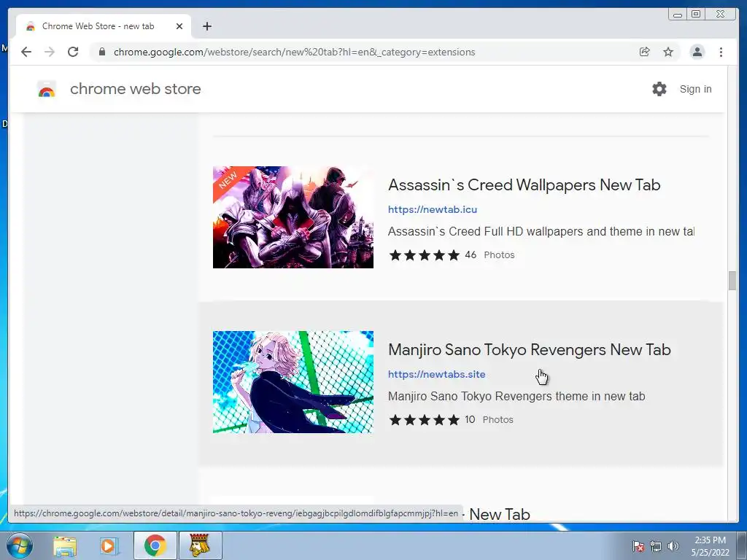Image resolution: width=747 pixels, height=560 pixels.
Task: Click the Action Center flag tray icon
Action: (x=638, y=546)
